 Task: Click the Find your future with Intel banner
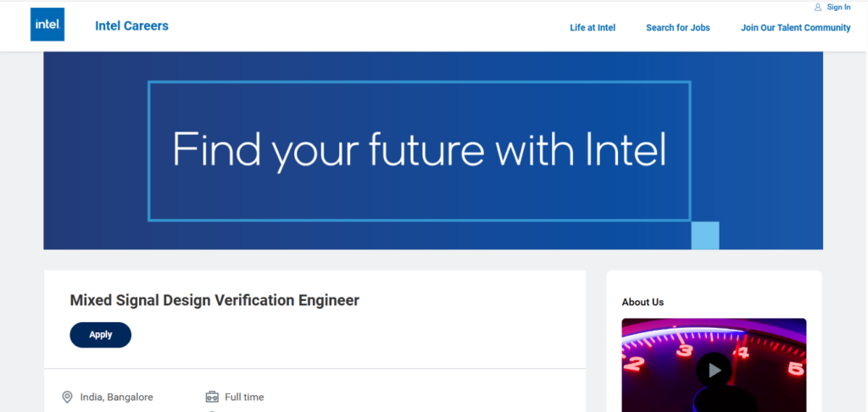click(433, 150)
